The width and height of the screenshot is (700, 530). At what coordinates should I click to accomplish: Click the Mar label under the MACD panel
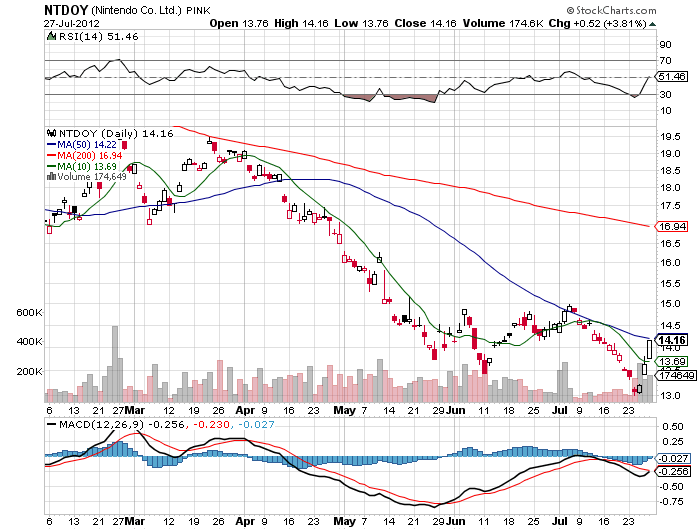(x=135, y=521)
